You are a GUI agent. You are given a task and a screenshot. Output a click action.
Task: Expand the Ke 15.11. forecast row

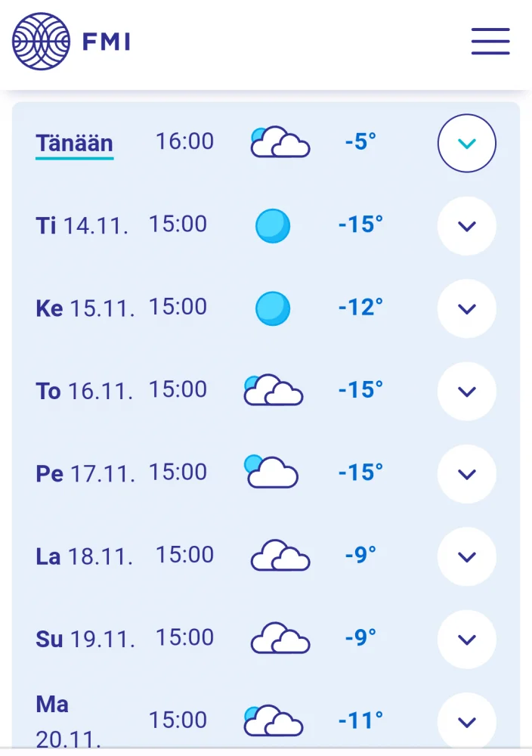467,308
